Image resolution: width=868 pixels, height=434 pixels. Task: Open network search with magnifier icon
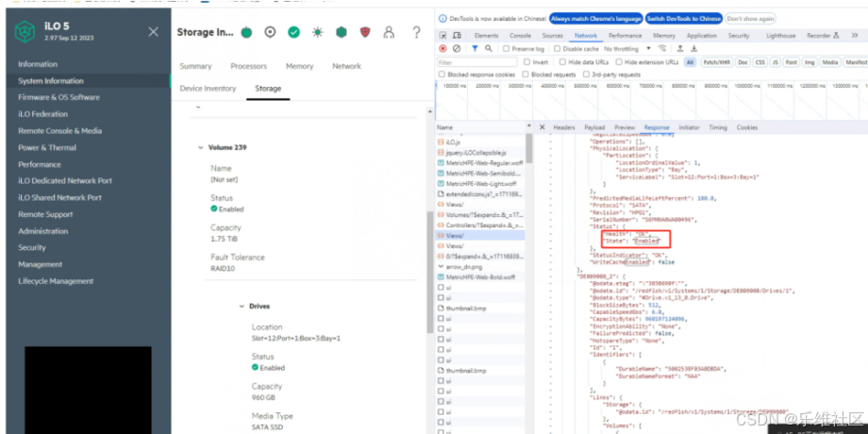(489, 49)
